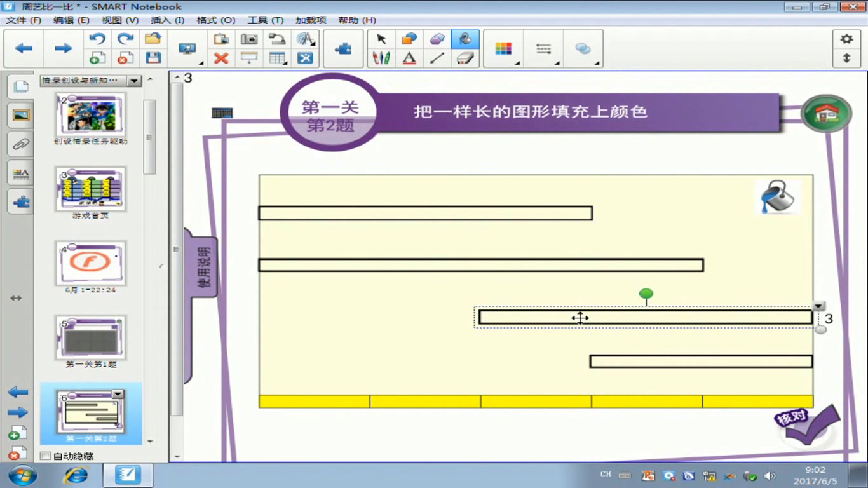Screen dimensions: 868x488
Task: Select the 游戏首页 page thumbnail
Action: 90,189
